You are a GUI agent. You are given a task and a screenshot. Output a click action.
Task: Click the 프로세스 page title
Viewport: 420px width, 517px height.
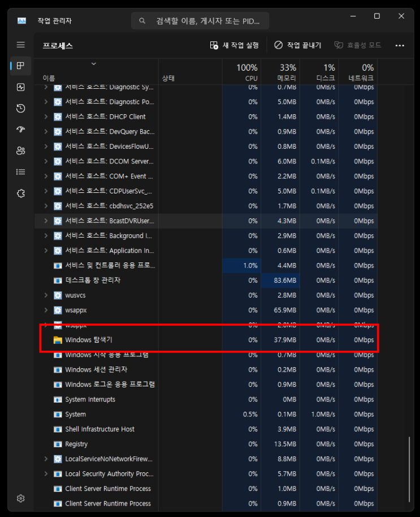click(x=58, y=45)
